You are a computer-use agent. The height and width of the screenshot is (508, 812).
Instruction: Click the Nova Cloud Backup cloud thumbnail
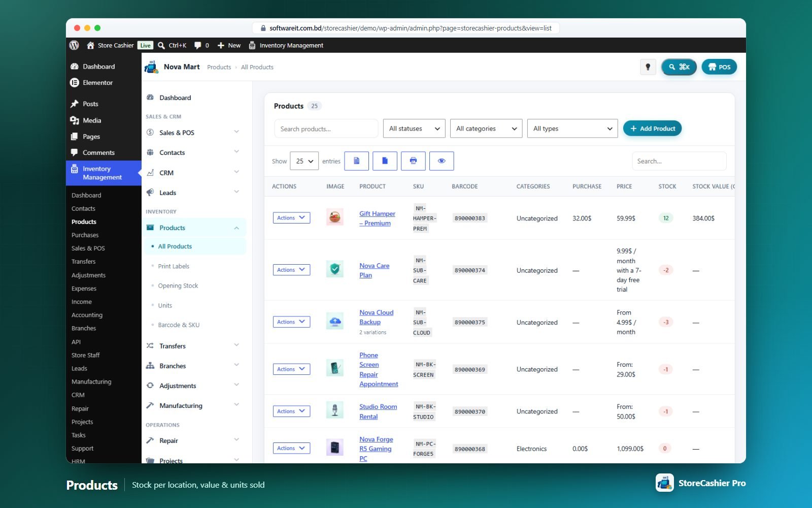coord(334,322)
